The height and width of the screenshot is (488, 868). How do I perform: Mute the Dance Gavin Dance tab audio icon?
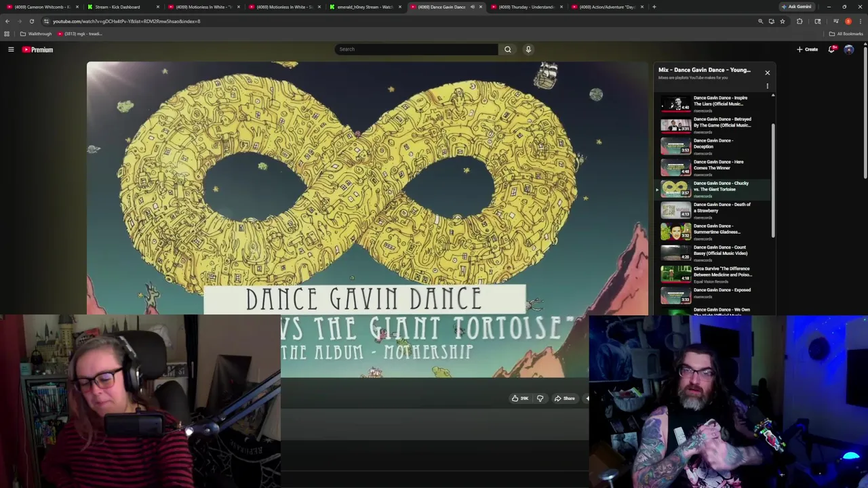point(472,7)
